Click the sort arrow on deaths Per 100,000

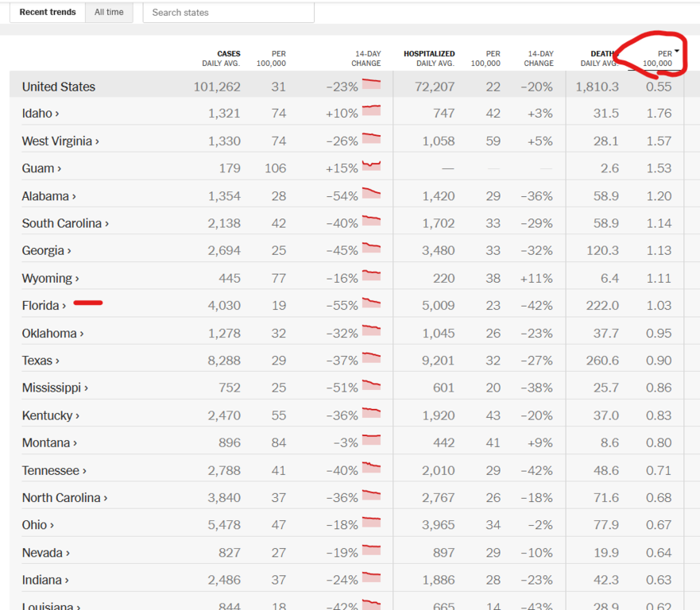676,52
